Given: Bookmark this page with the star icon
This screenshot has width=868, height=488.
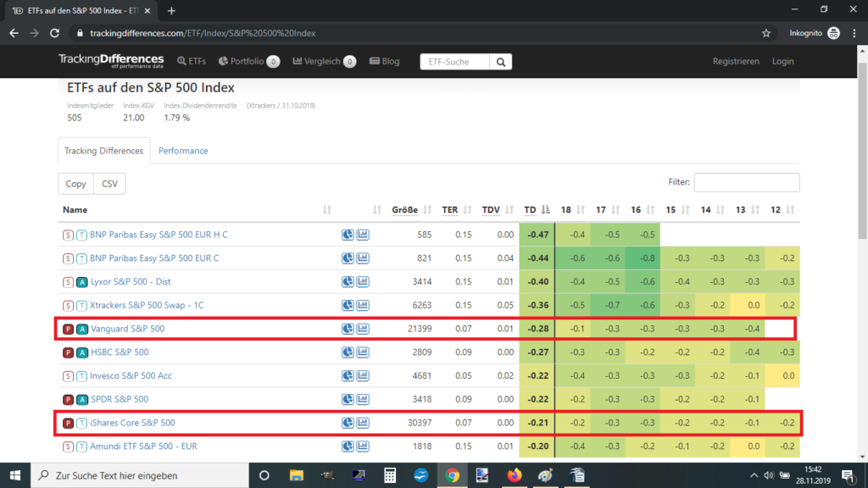Looking at the screenshot, I should pos(766,33).
